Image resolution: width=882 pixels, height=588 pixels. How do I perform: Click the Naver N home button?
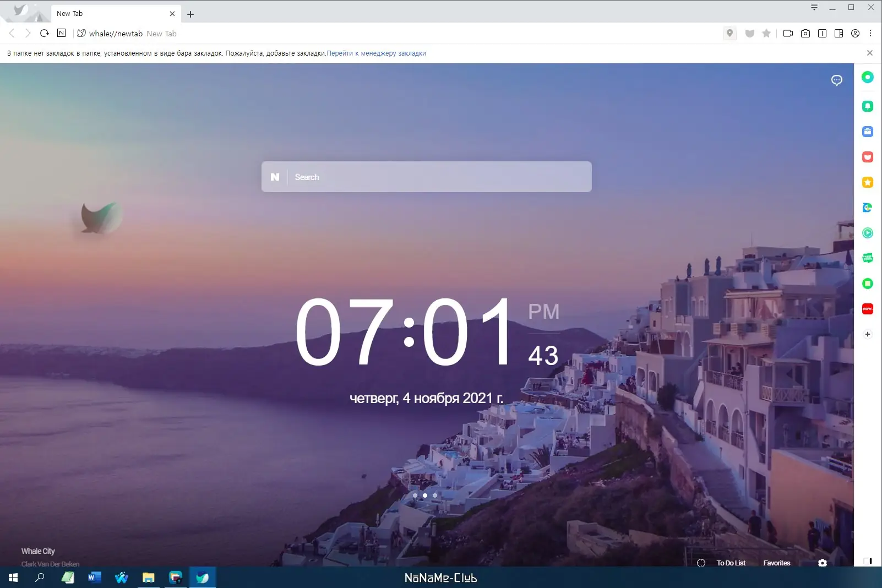pos(61,33)
